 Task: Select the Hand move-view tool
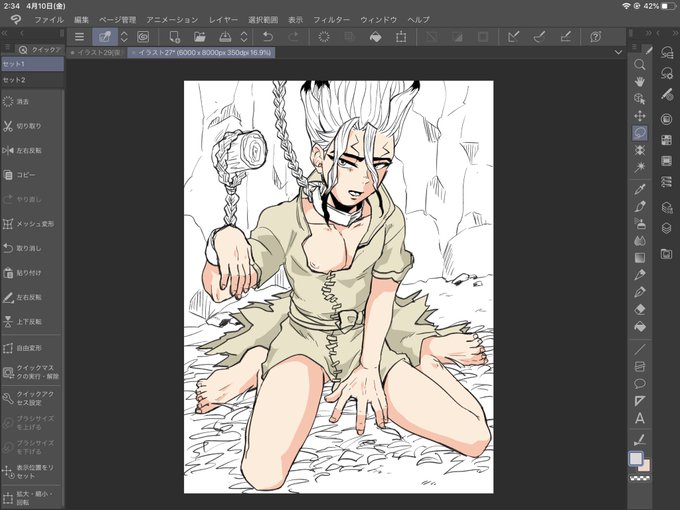point(639,82)
